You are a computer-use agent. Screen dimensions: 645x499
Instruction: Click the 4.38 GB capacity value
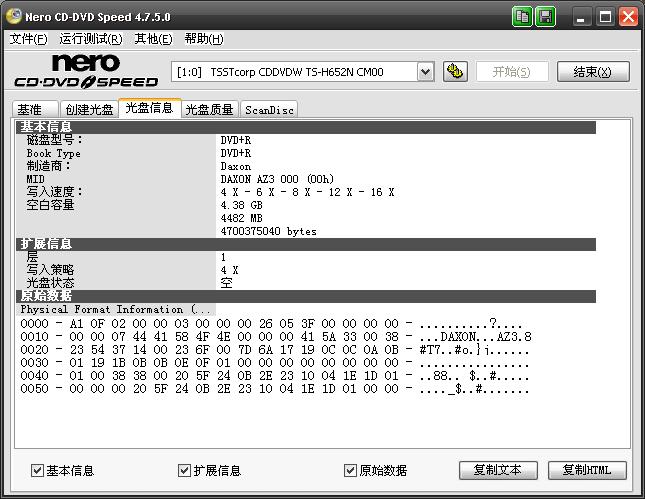[x=241, y=205]
